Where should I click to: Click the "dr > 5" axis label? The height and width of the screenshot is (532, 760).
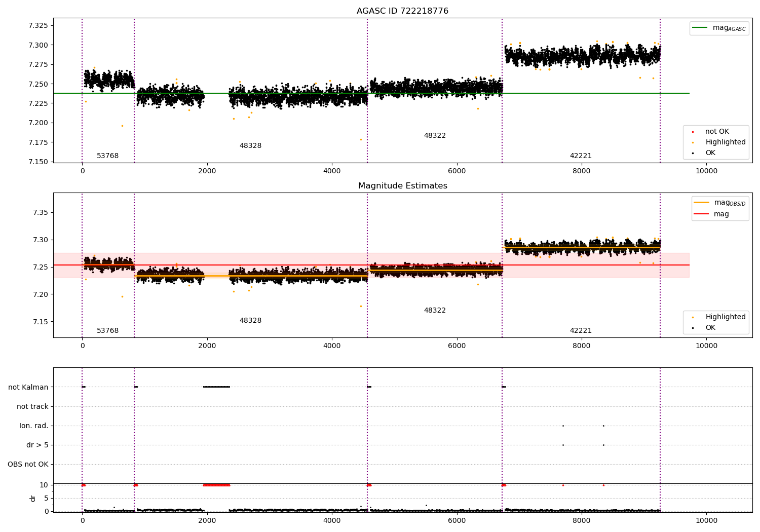point(37,445)
